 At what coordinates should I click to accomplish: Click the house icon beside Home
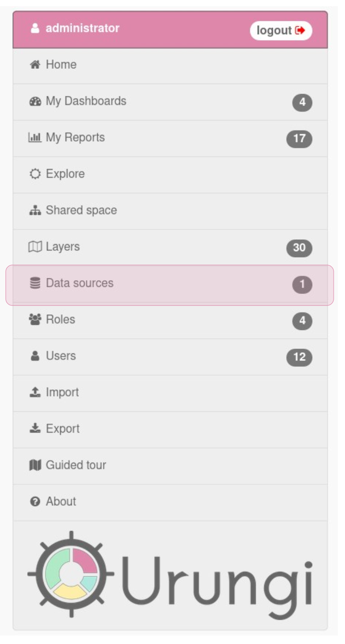point(35,65)
